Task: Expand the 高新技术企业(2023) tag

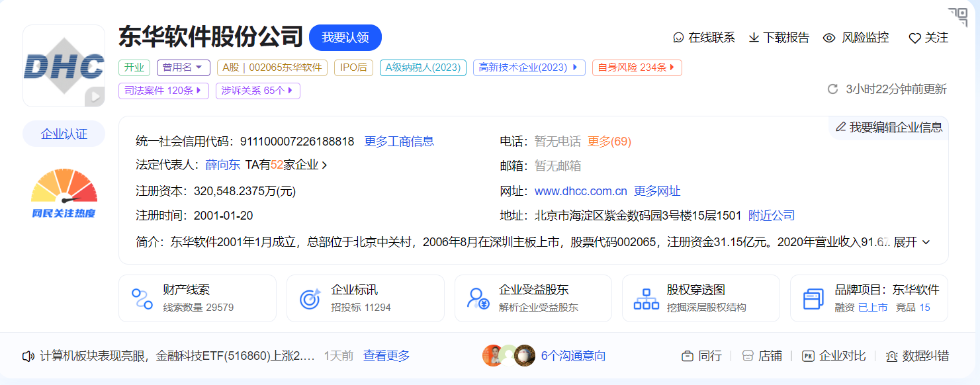Action: 529,67
